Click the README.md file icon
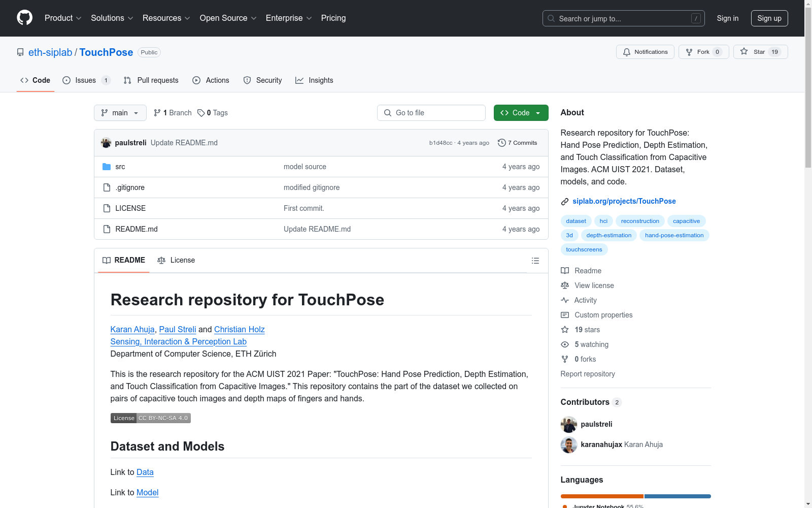812x508 pixels. click(x=107, y=229)
